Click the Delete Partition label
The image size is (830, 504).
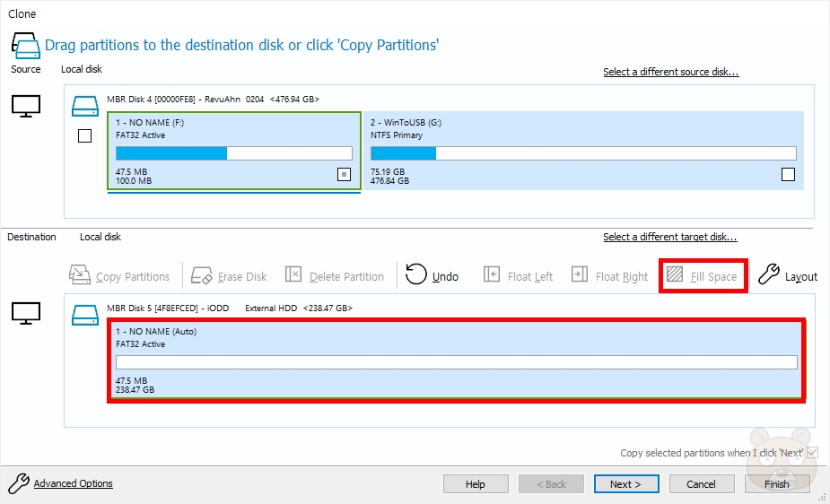346,276
